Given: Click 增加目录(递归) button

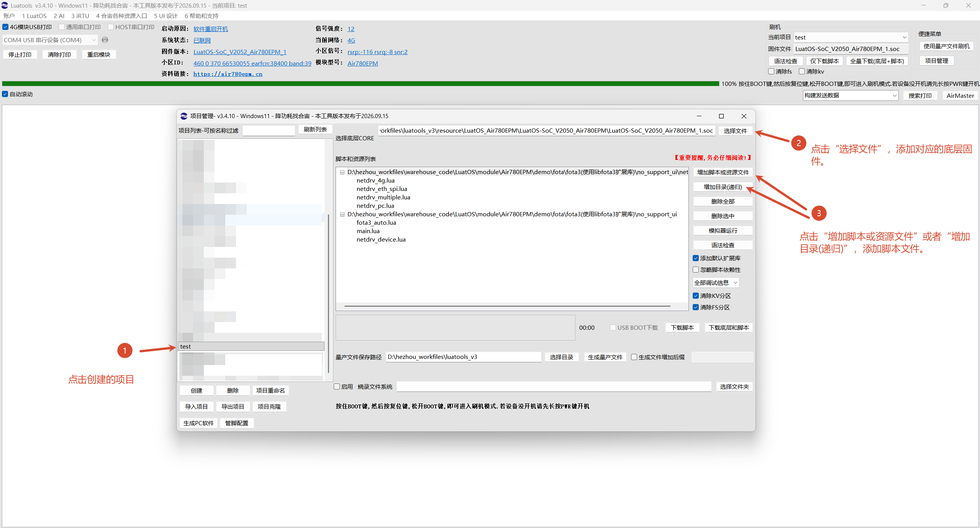Looking at the screenshot, I should click(723, 187).
